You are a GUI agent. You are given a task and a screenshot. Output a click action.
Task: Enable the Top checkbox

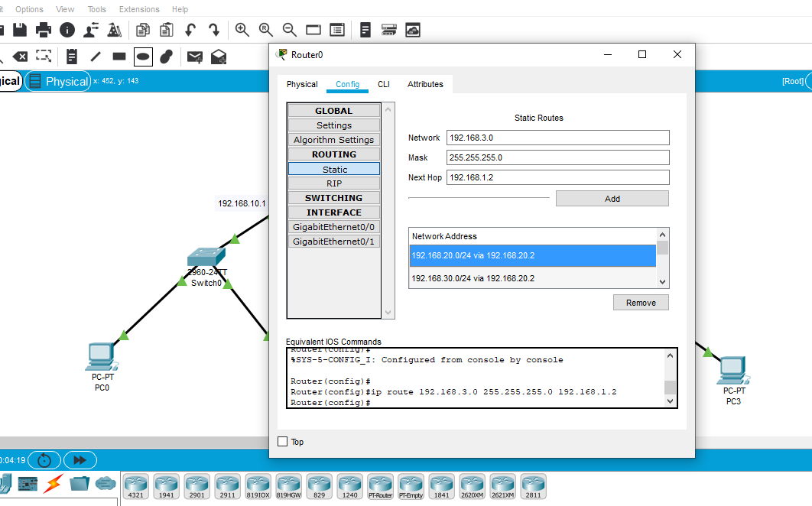[283, 442]
